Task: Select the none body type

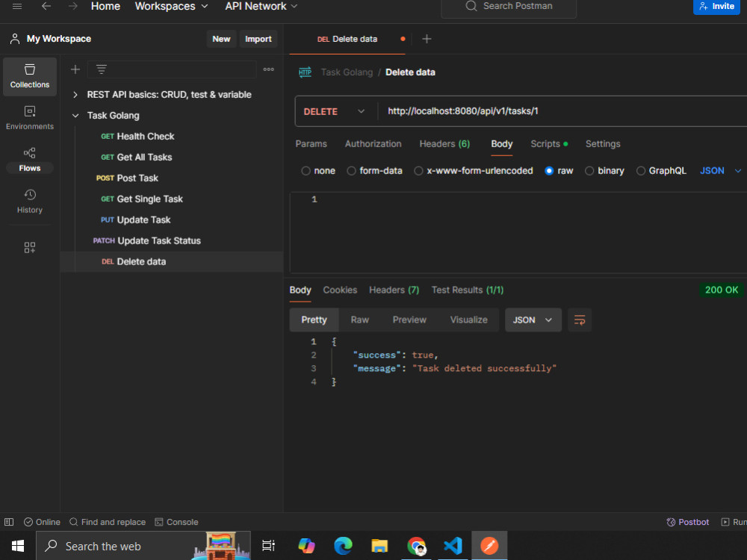Action: click(306, 171)
